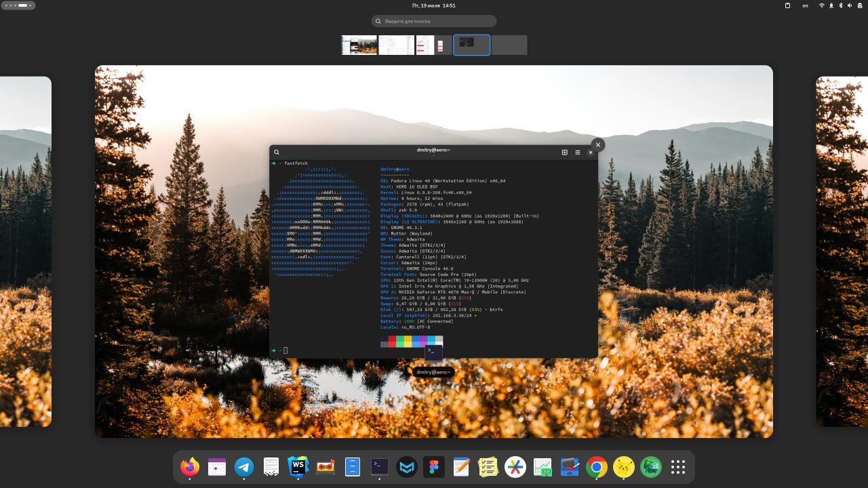868x488 pixels.
Task: Click the workspace indicator pill in the top bar
Action: 19,5
